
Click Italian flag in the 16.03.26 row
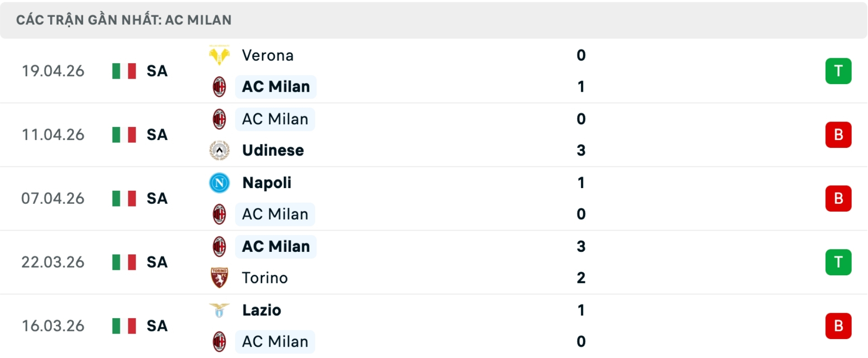tap(124, 326)
